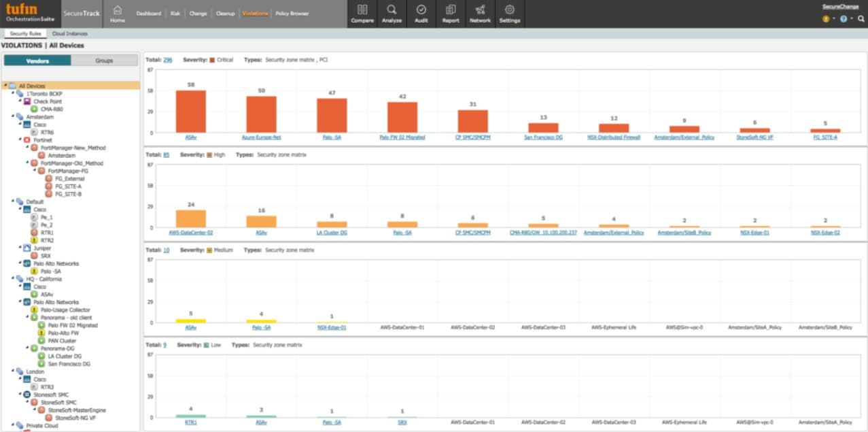The height and width of the screenshot is (432, 868).
Task: Select the Vendors view toggle
Action: pos(37,61)
